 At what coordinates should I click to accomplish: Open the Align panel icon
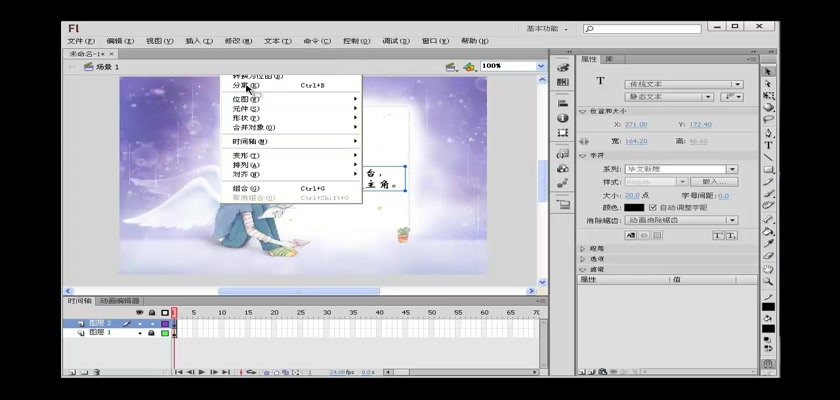pos(562,103)
